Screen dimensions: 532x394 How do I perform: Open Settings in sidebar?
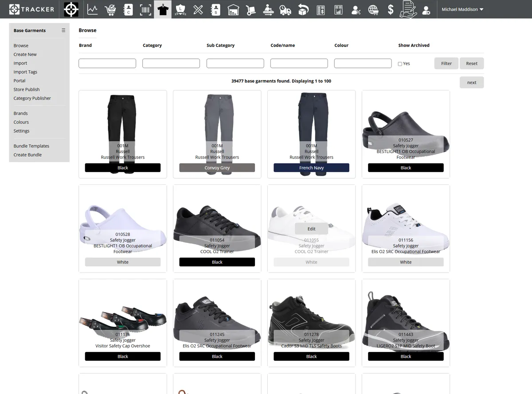click(21, 131)
